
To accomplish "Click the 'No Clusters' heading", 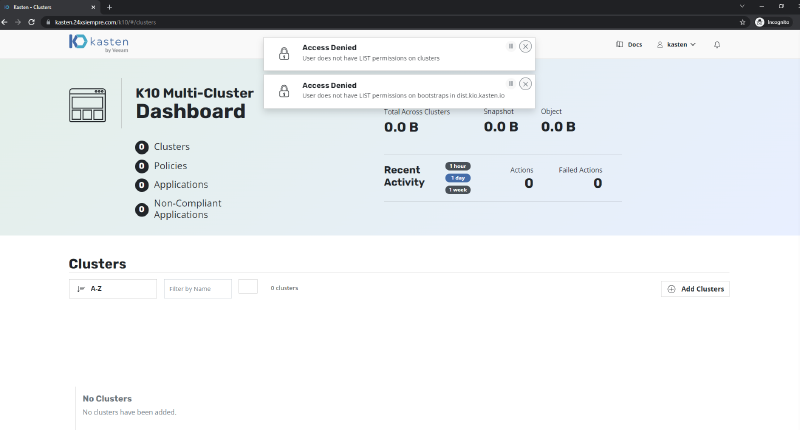I will pos(107,398).
